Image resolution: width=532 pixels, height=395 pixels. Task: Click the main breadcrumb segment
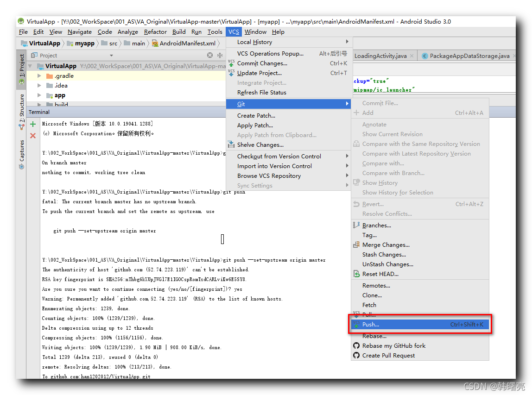pyautogui.click(x=134, y=44)
